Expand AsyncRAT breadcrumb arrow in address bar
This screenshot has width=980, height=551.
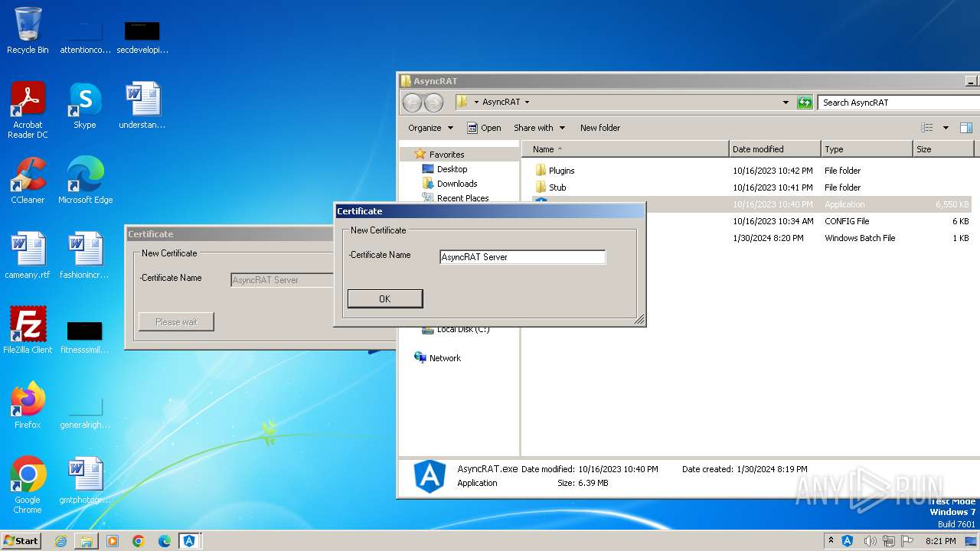[x=527, y=103]
